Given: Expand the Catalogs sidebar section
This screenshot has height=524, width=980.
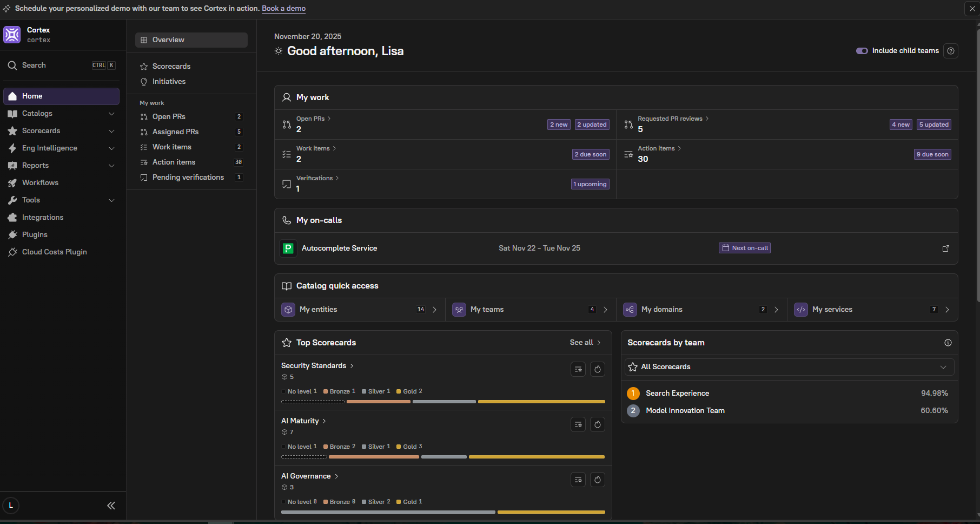Looking at the screenshot, I should click(111, 114).
